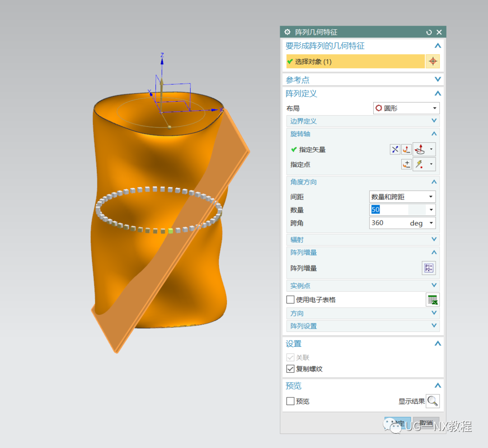Open the 数量 field dropdown arrow
The width and height of the screenshot is (488, 448).
(431, 210)
